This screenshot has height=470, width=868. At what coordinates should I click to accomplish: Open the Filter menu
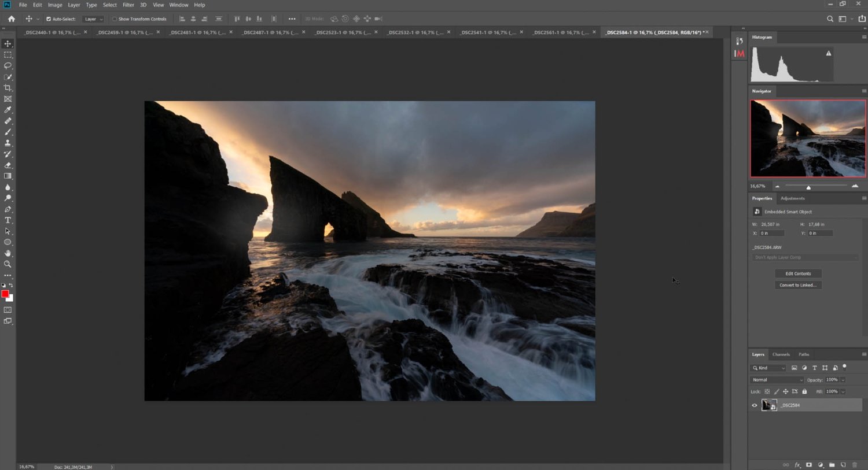tap(128, 5)
